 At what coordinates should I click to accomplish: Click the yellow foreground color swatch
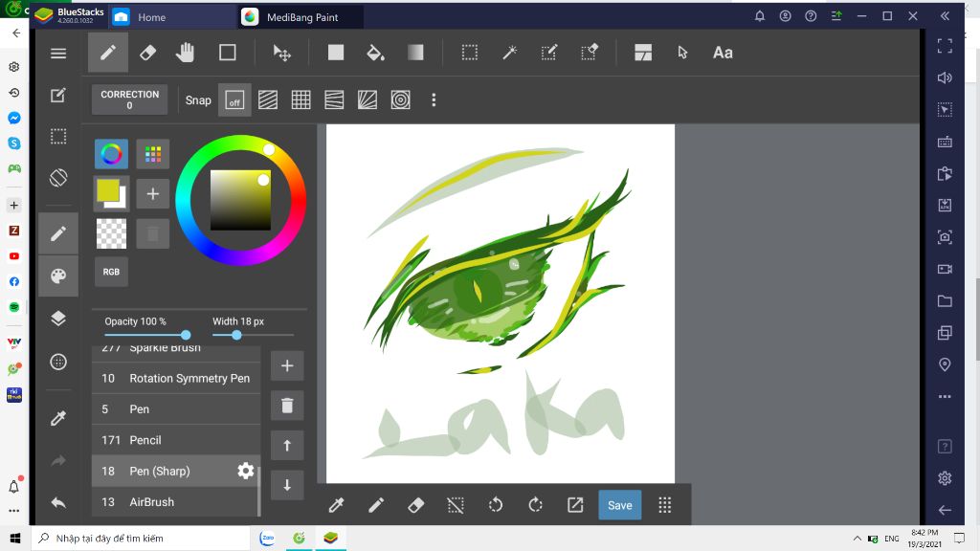click(x=108, y=190)
